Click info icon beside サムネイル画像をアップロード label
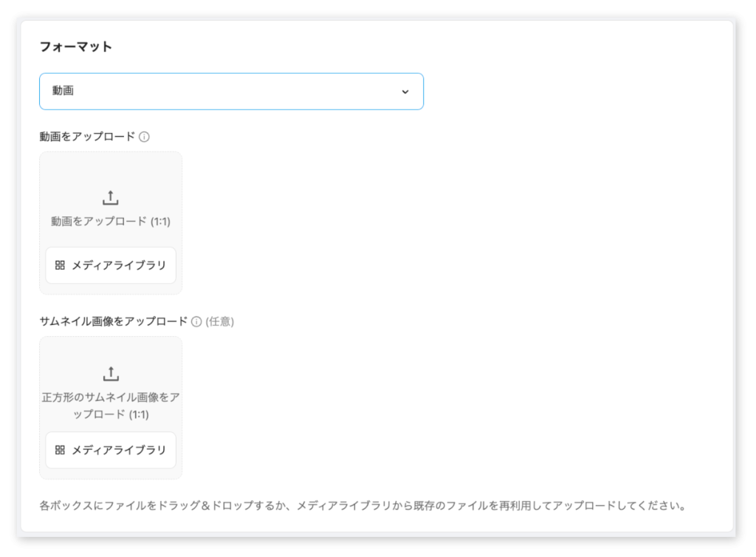Screen dimensions: 756x557 (196, 321)
